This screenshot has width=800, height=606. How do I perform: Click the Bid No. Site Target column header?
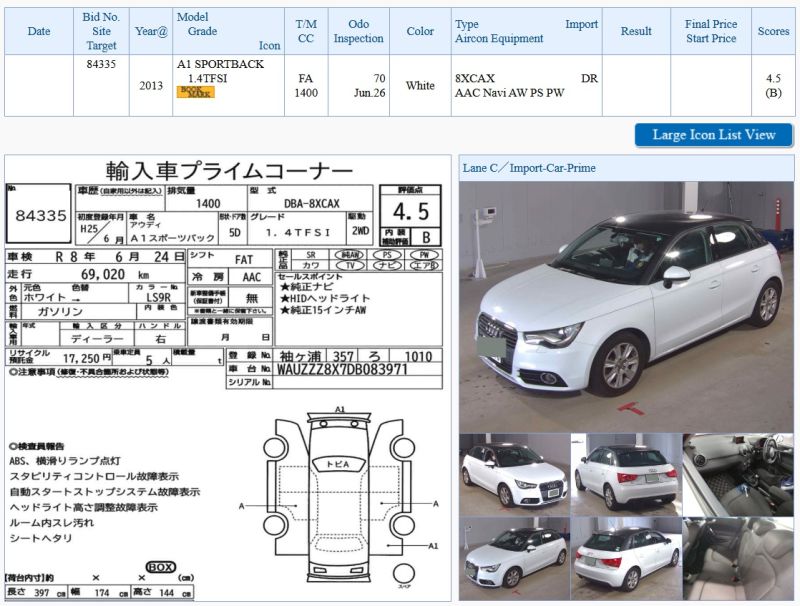tap(101, 31)
